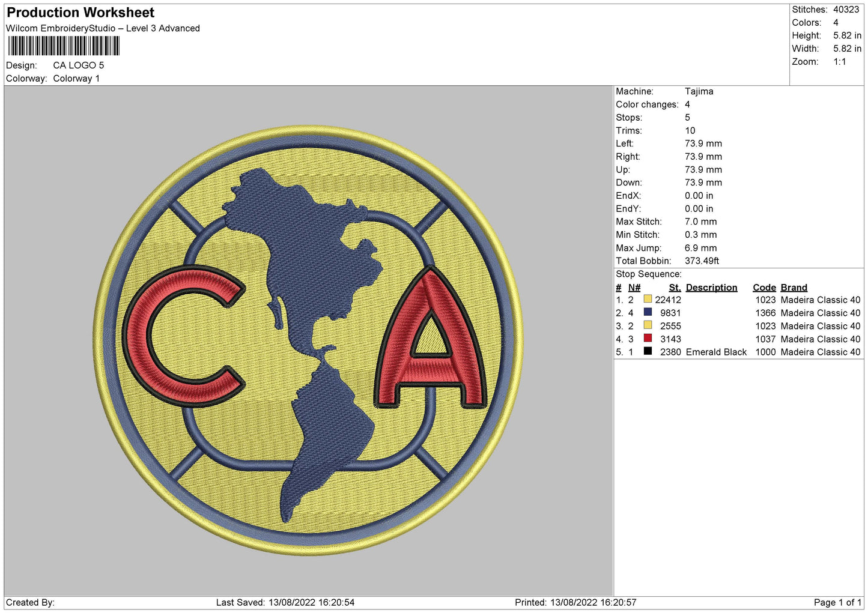Click thread code '1000'
Screen dimensions: 868x613
(x=766, y=352)
